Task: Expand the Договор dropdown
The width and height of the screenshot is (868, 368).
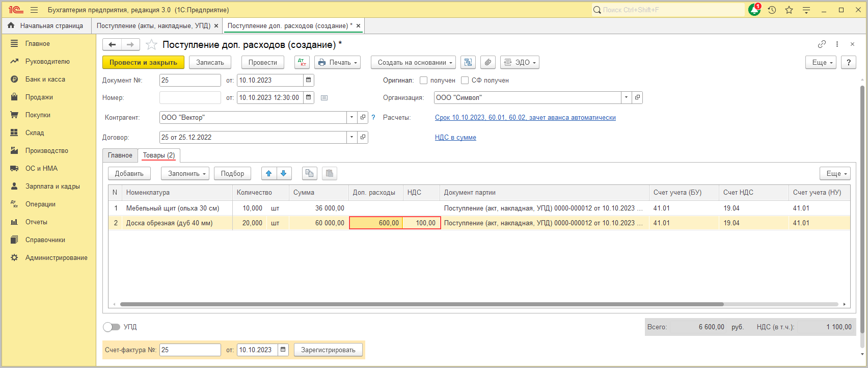Action: coord(352,137)
